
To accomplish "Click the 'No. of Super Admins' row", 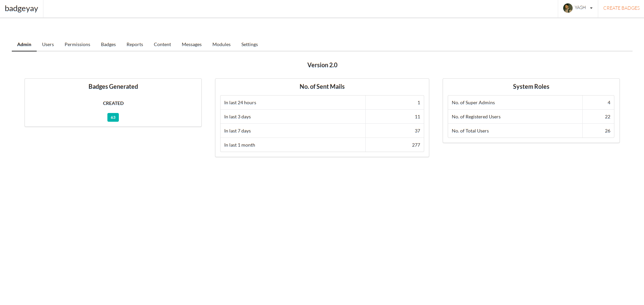I will pos(531,103).
